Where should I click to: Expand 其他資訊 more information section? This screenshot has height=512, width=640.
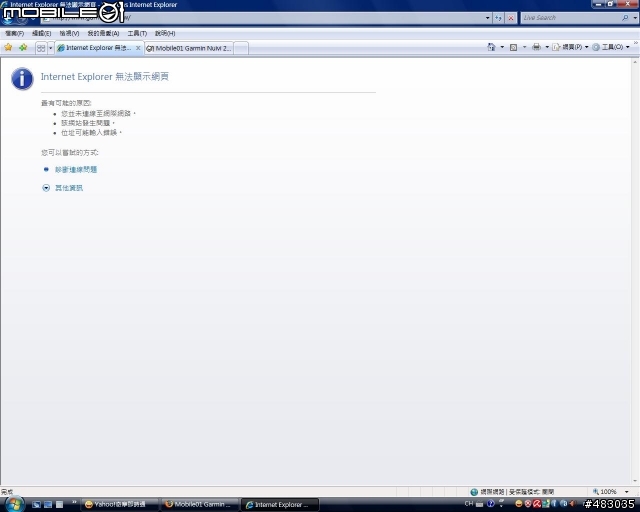(x=69, y=188)
